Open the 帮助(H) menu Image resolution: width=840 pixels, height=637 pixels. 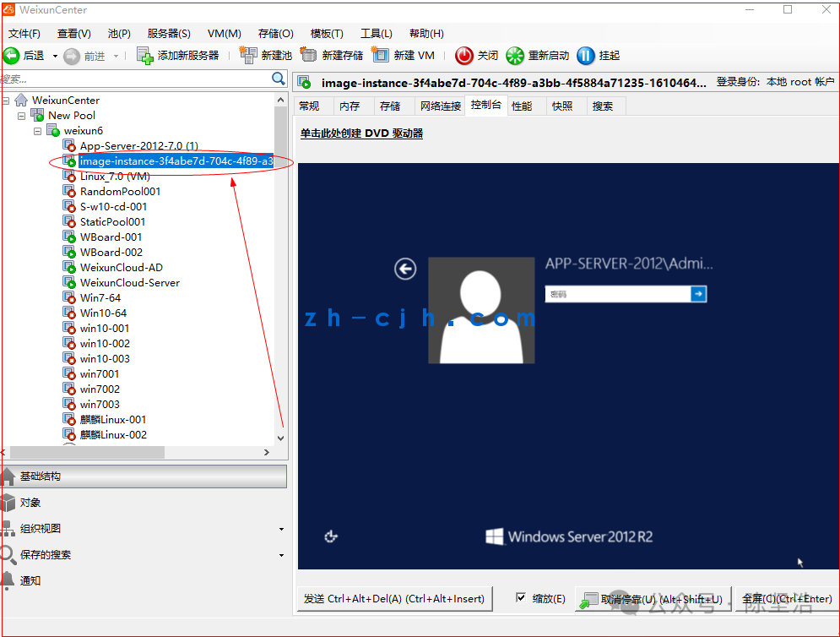(x=426, y=33)
